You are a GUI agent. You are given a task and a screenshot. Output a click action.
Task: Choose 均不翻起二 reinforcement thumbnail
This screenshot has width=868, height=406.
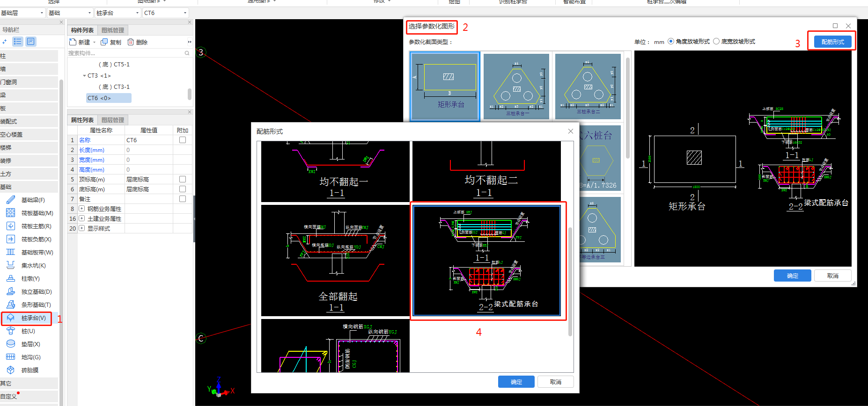tap(486, 171)
